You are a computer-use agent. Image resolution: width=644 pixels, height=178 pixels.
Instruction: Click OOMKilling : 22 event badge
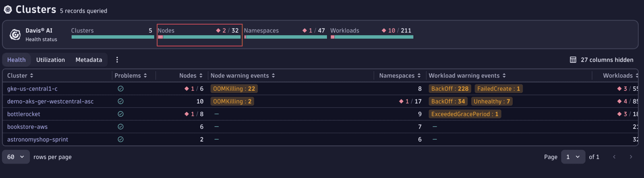(x=234, y=89)
